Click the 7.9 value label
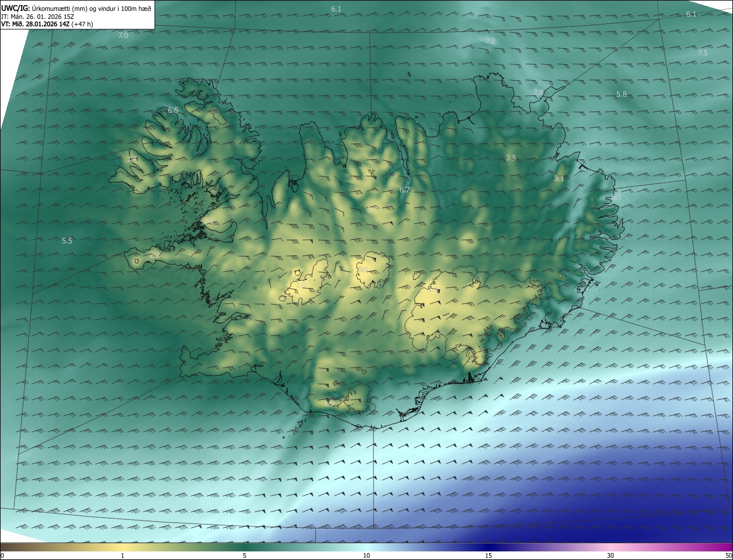733x560 pixels. click(x=490, y=41)
